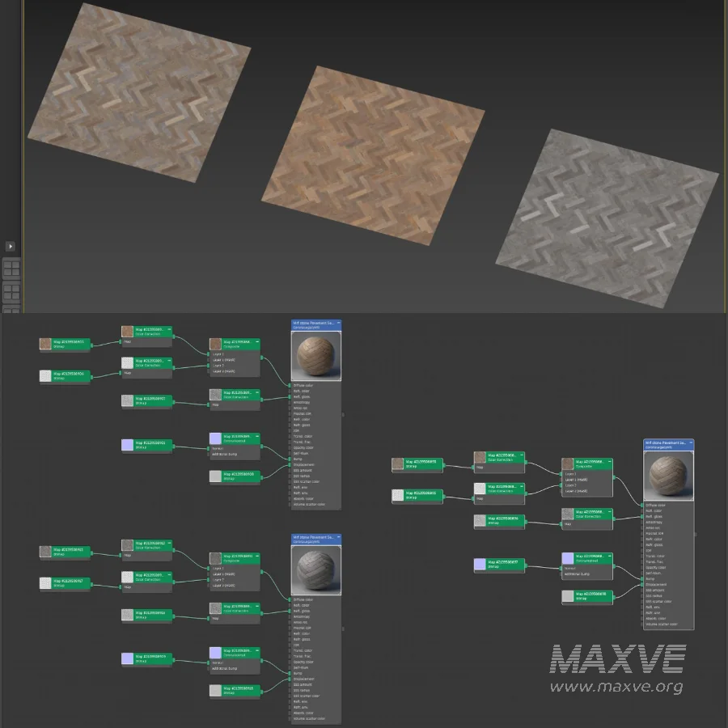Collapse the Composite node in the gray-sphere graph
The height and width of the screenshot is (728, 728).
click(x=256, y=556)
